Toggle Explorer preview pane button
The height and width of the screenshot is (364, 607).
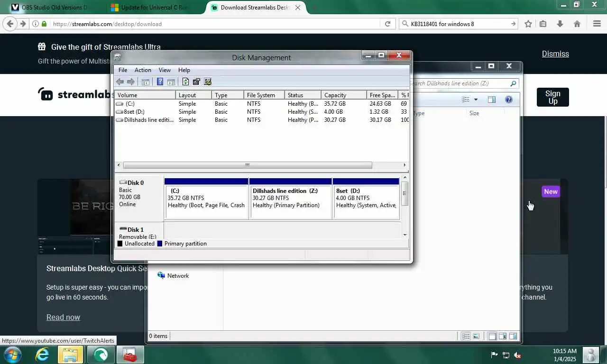(x=492, y=100)
